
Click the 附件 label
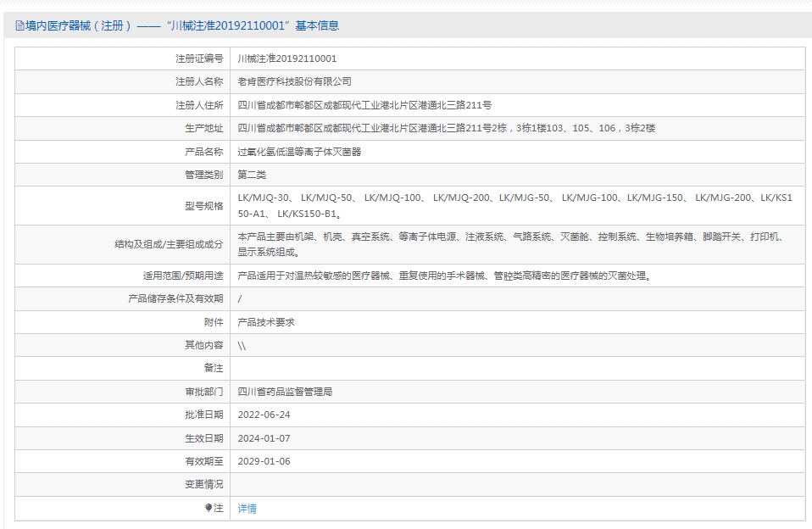click(214, 322)
